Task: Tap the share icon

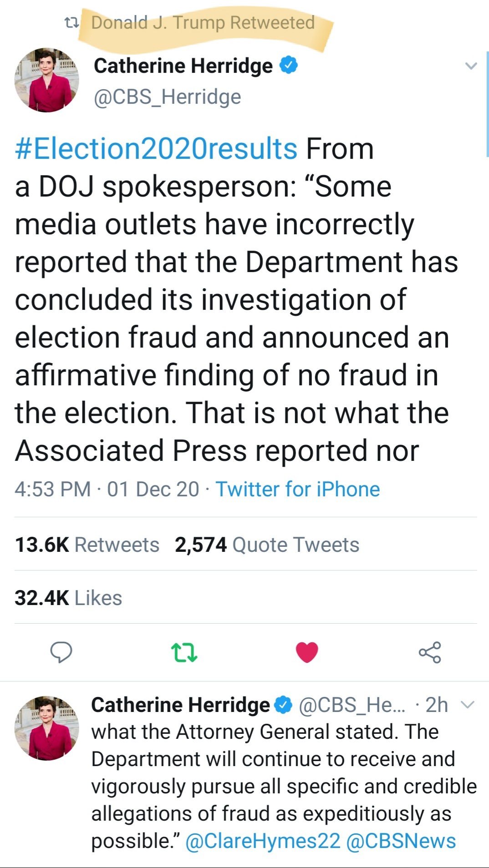Action: click(x=430, y=652)
